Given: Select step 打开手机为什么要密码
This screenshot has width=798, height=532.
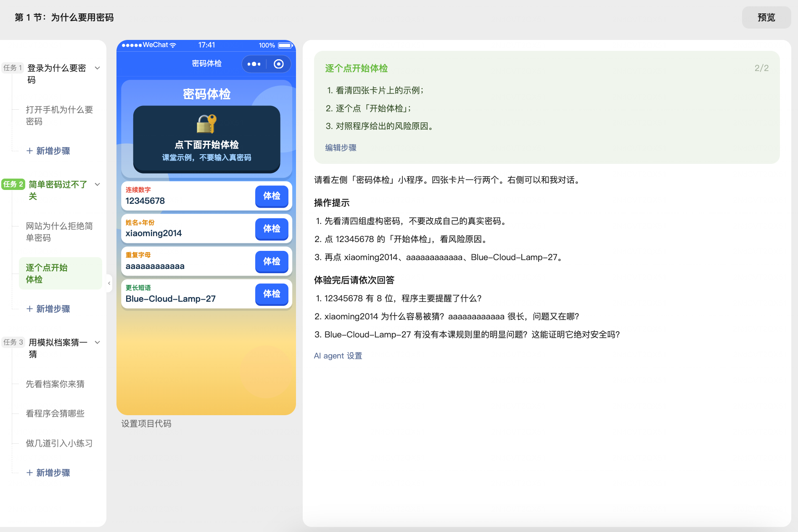Looking at the screenshot, I should tap(59, 116).
